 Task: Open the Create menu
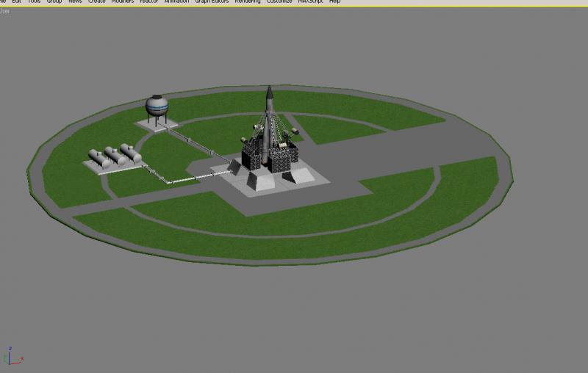pos(97,1)
